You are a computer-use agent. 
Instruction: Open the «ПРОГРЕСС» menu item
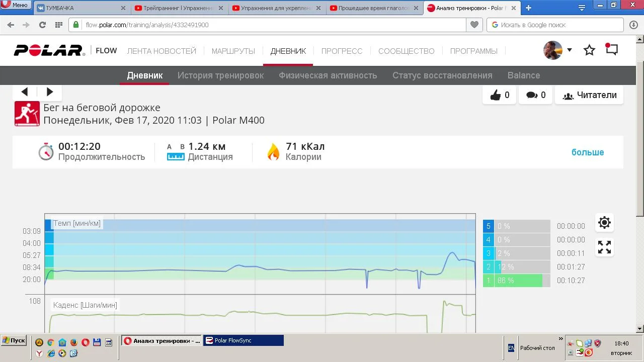pyautogui.click(x=342, y=51)
